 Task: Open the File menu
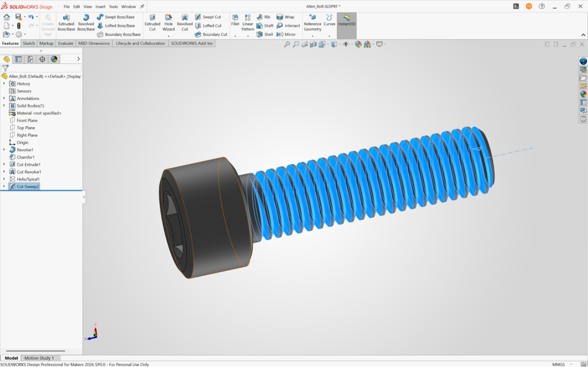(67, 7)
